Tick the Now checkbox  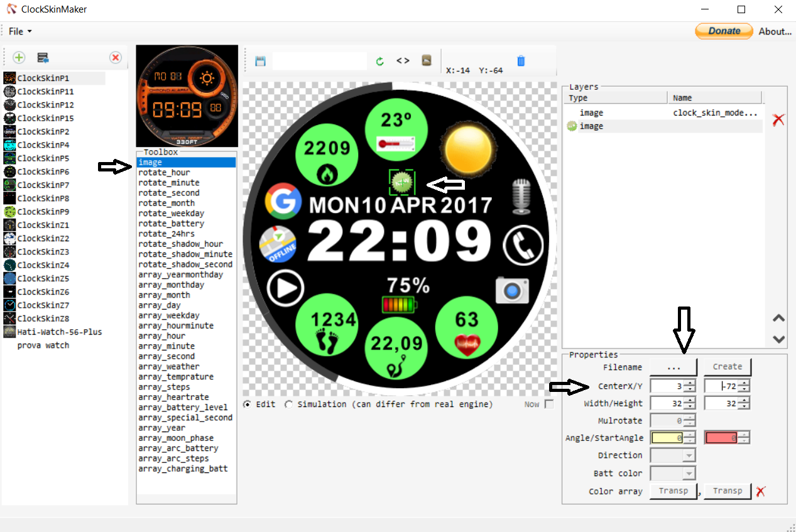tap(549, 404)
